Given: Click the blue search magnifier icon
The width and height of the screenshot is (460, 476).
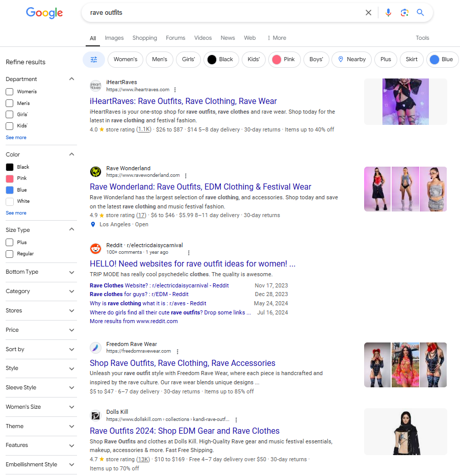Looking at the screenshot, I should (x=420, y=13).
